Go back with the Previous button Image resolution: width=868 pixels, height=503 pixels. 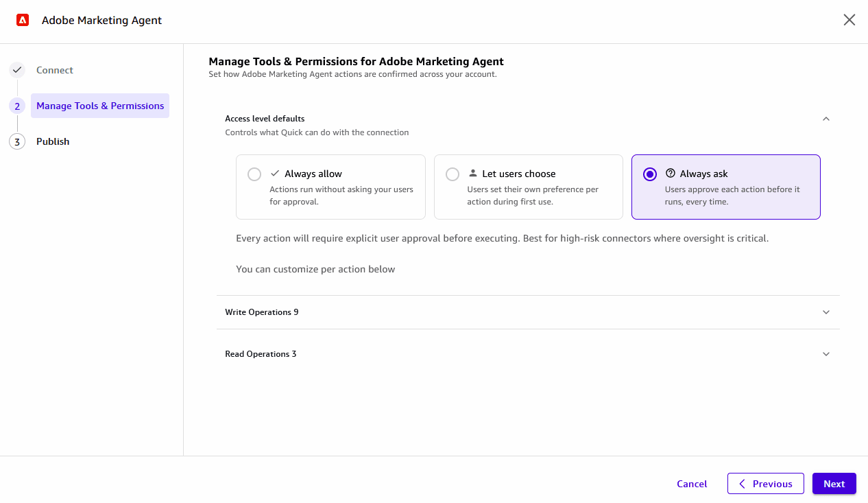tap(765, 484)
